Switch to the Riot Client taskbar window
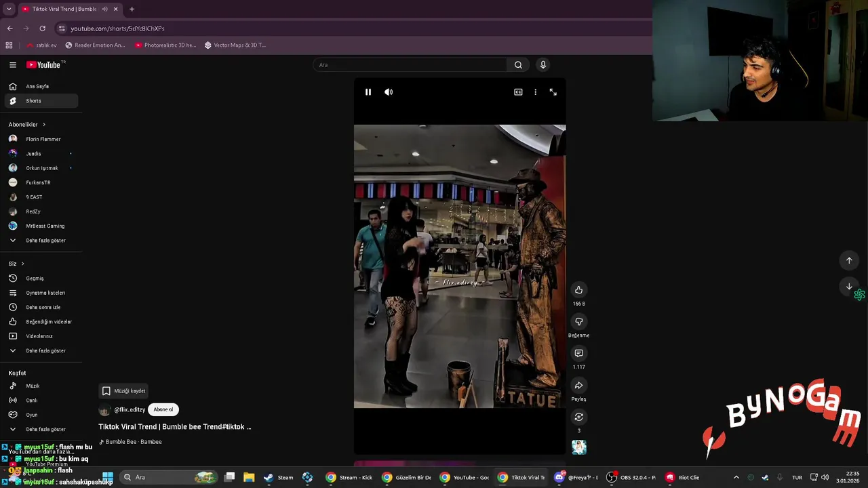868x488 pixels. 682,477
